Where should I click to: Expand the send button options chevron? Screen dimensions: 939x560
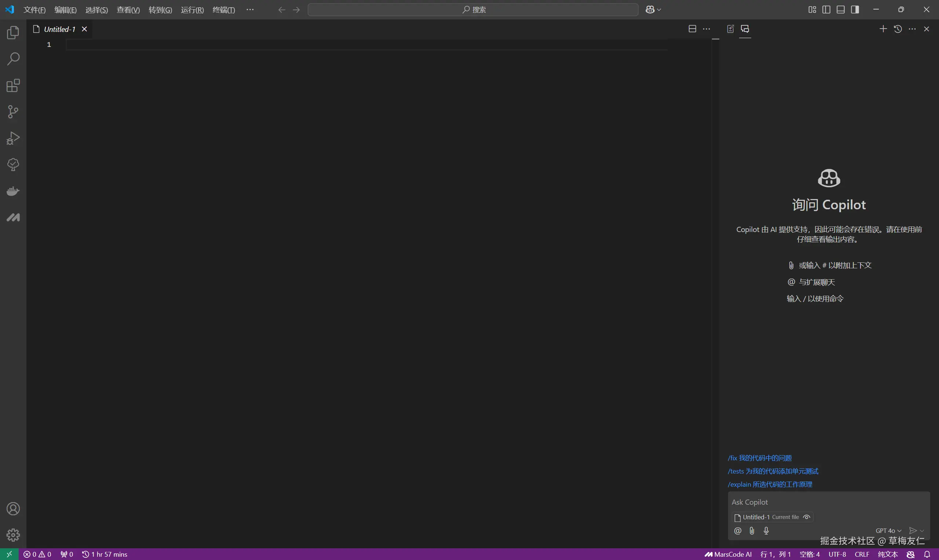click(922, 531)
